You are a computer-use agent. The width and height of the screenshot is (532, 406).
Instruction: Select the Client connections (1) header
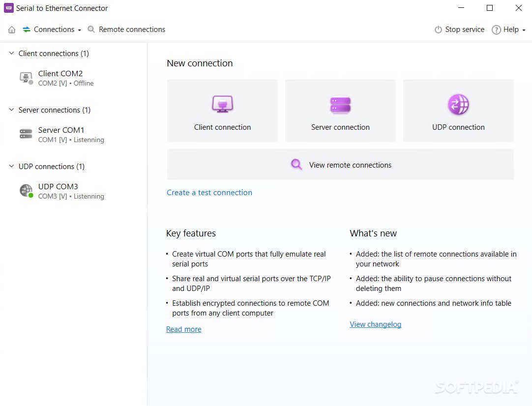click(x=54, y=54)
